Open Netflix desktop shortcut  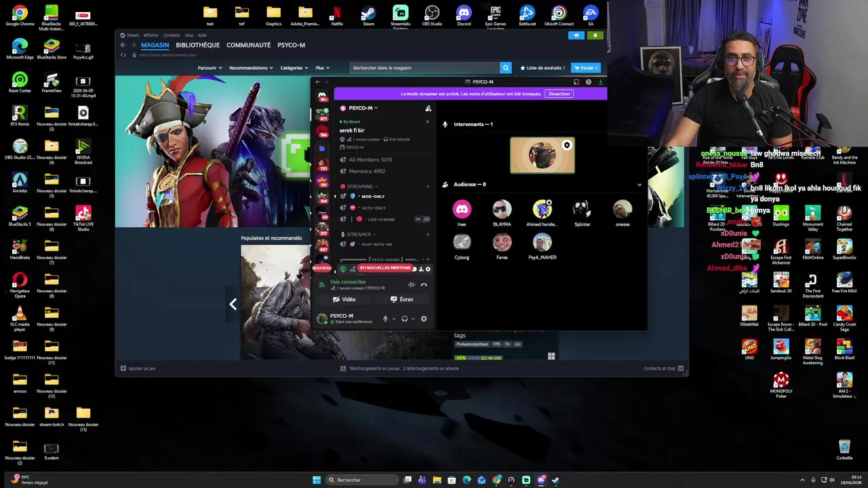click(x=337, y=15)
